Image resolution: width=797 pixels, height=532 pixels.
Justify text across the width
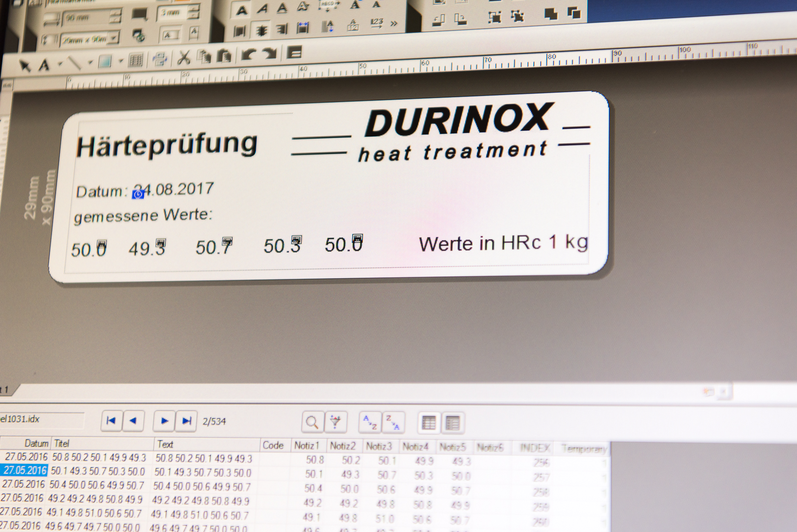pos(303,28)
